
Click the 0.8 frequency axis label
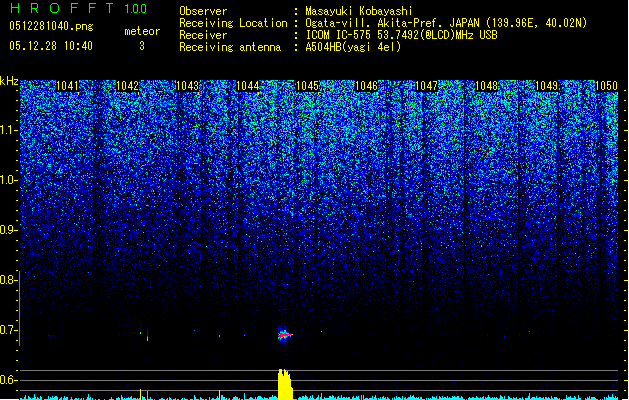[x=8, y=280]
